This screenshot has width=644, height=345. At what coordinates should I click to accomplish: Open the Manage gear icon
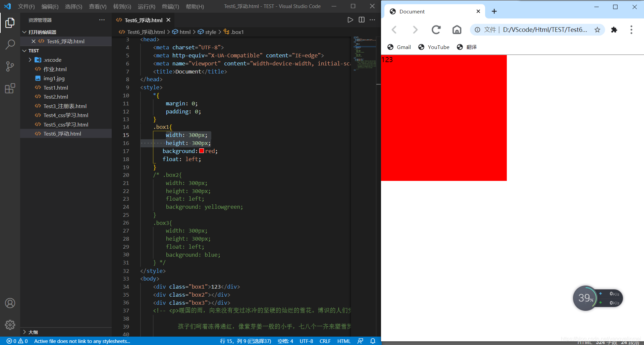point(10,325)
